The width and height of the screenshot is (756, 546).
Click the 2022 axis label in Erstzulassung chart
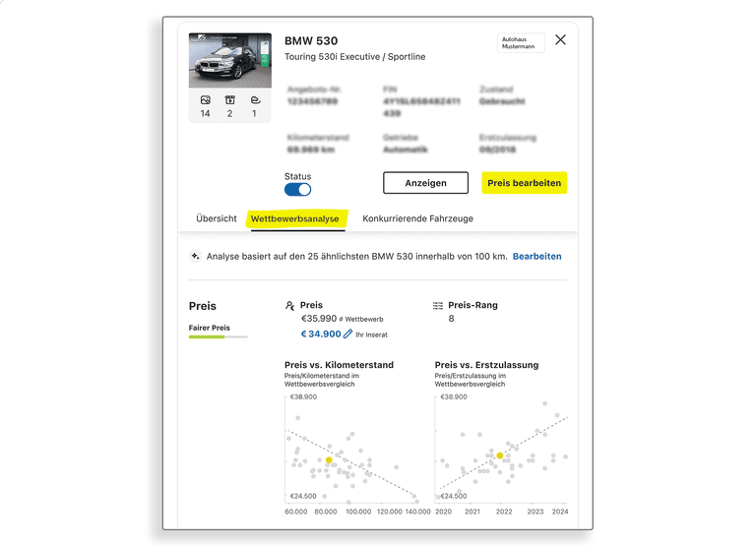click(504, 512)
